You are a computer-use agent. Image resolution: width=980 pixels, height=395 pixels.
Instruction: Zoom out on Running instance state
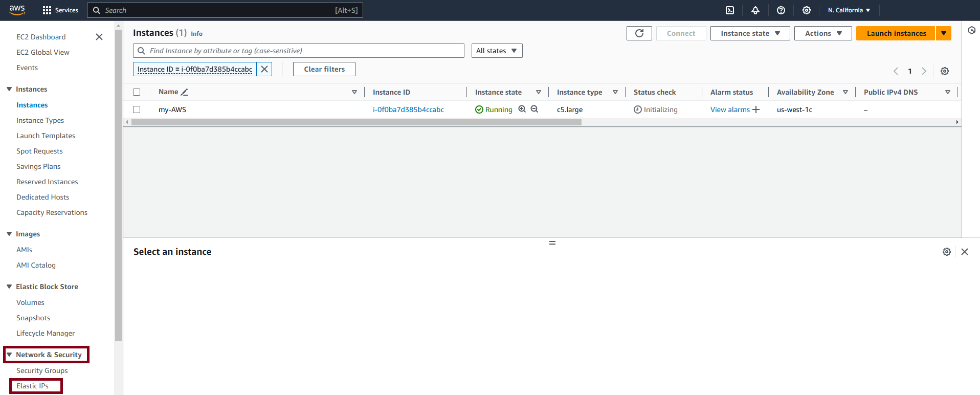pyautogui.click(x=534, y=109)
